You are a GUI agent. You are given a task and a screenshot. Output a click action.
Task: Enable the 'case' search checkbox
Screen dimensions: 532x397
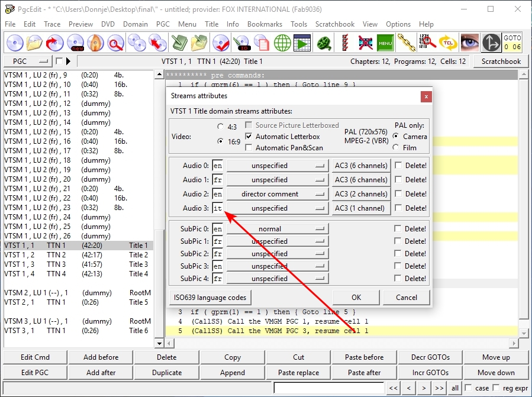[x=468, y=388]
